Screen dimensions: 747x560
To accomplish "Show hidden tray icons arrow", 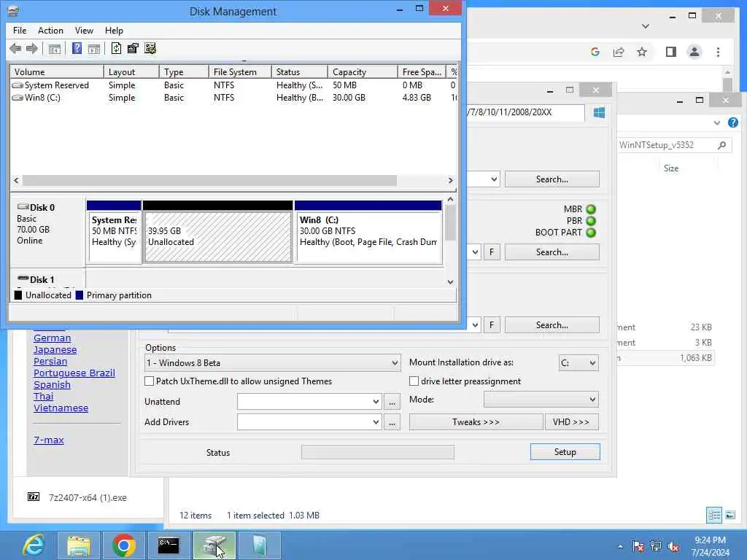I will tap(620, 547).
